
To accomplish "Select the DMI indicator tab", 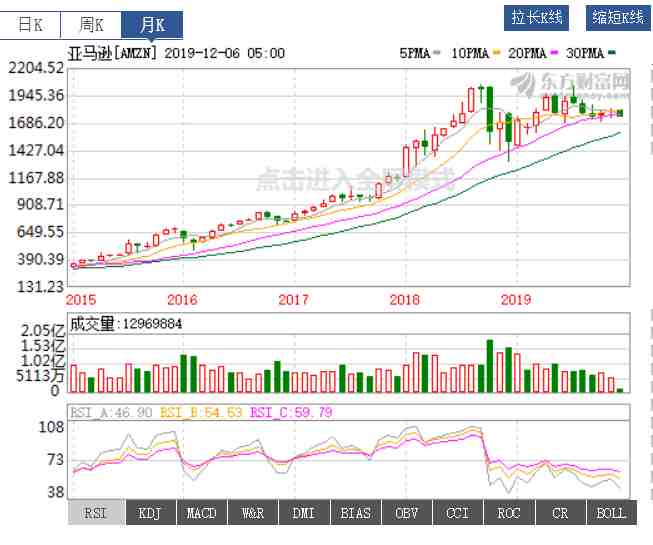I will click(x=304, y=513).
